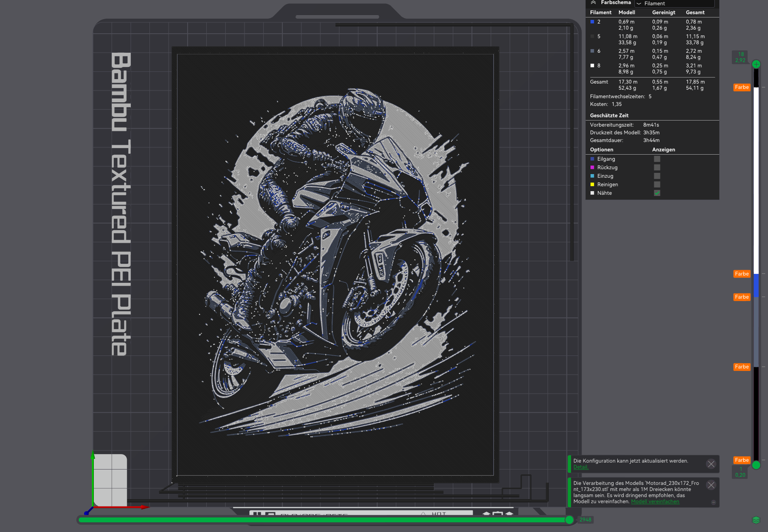This screenshot has height=532, width=768.
Task: Click the Modell vereinfachen link
Action: (655, 502)
